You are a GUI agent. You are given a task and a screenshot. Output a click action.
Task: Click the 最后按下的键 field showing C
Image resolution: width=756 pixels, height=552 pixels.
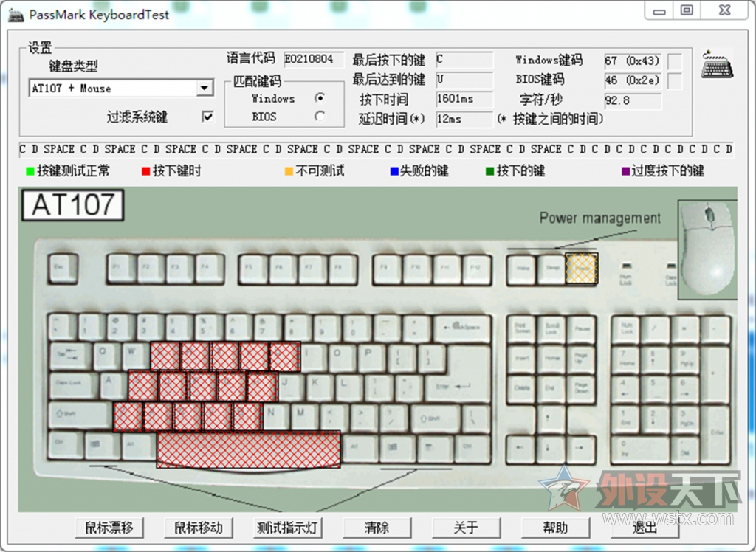point(464,60)
